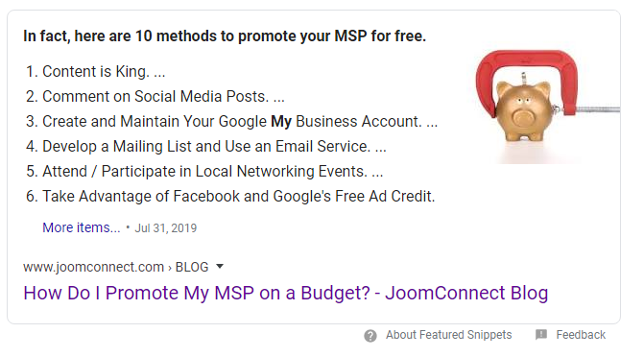Click the bold My word in item three
644x357 pixels.
pyautogui.click(x=281, y=122)
